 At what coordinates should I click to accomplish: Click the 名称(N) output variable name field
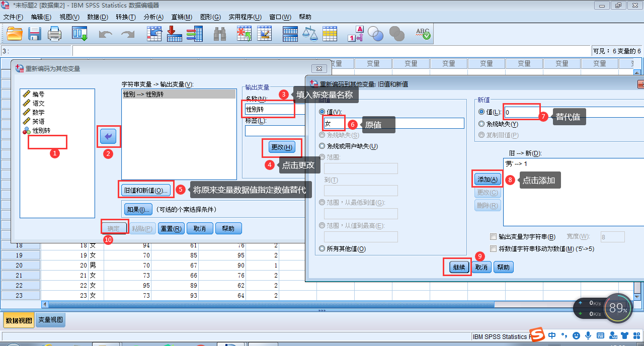click(275, 109)
